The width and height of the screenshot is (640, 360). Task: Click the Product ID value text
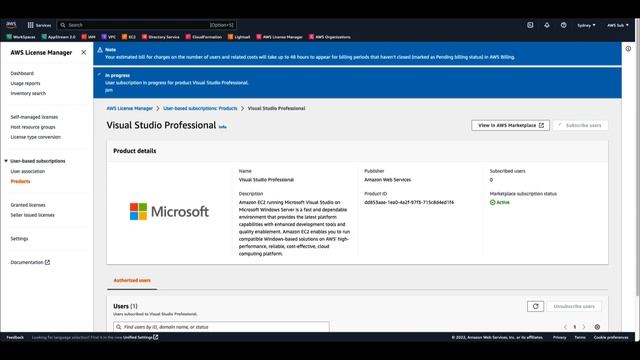click(x=409, y=202)
